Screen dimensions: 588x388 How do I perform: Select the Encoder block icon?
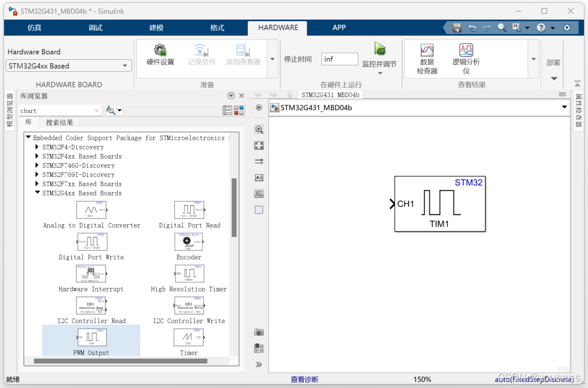(x=189, y=242)
